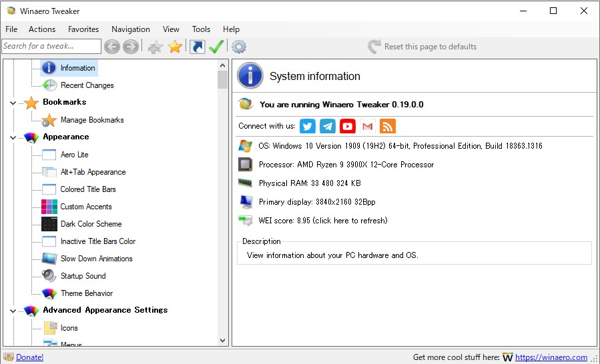Click the tree scrollbar down arrow
Viewport: 600px width, 364px height.
click(x=223, y=340)
